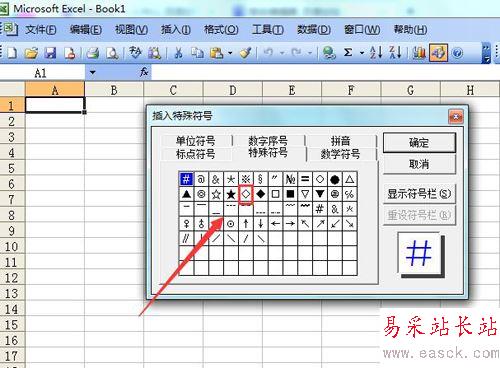Select row 10 header
The height and width of the screenshot is (368, 500).
tap(12, 247)
